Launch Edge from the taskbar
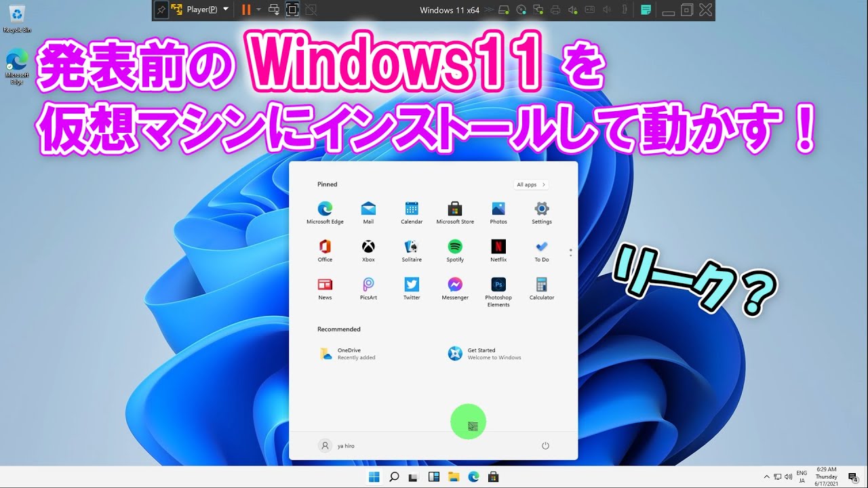Image resolution: width=868 pixels, height=488 pixels. [474, 477]
